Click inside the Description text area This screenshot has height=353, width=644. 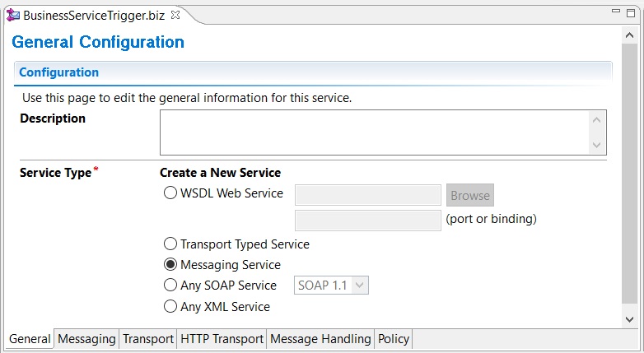pyautogui.click(x=375, y=132)
